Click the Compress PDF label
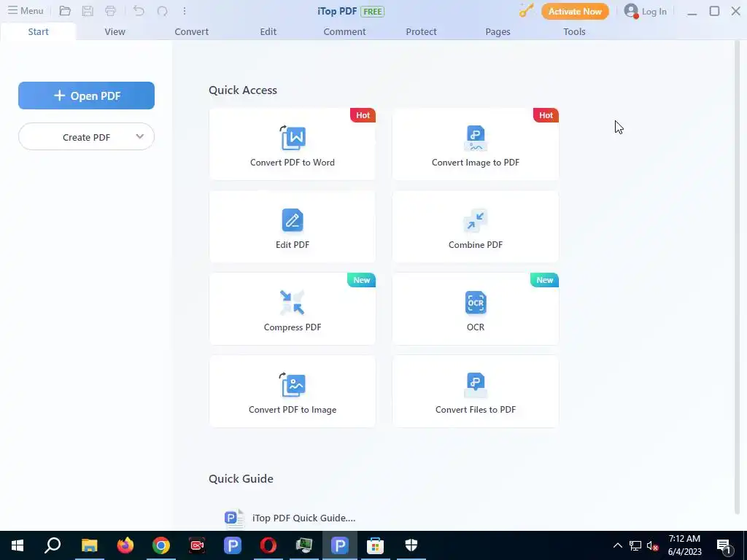The height and width of the screenshot is (560, 747). click(x=293, y=327)
